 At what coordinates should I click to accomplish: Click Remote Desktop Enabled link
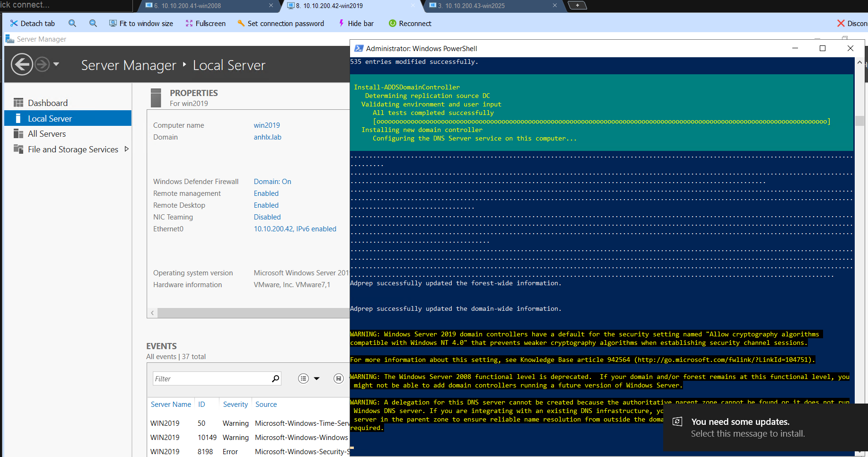(x=266, y=205)
